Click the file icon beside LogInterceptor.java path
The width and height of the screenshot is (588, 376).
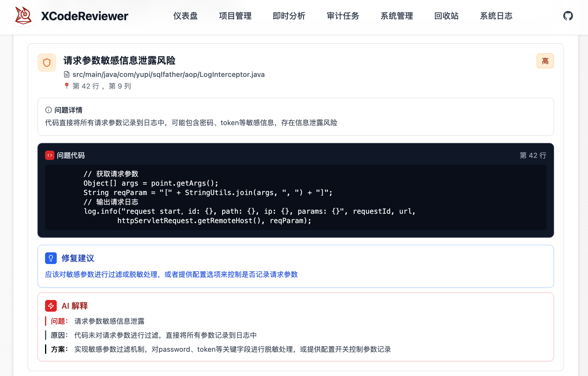[x=67, y=74]
